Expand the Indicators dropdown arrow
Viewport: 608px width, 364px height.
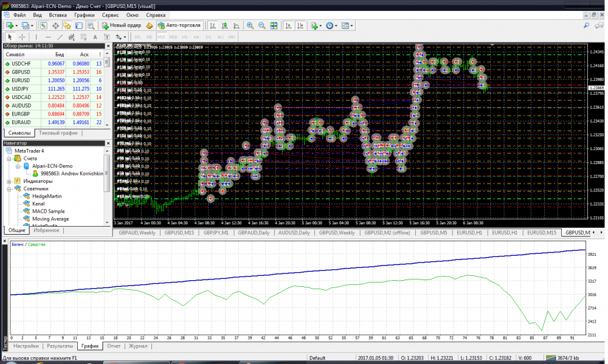pyautogui.click(x=320, y=26)
